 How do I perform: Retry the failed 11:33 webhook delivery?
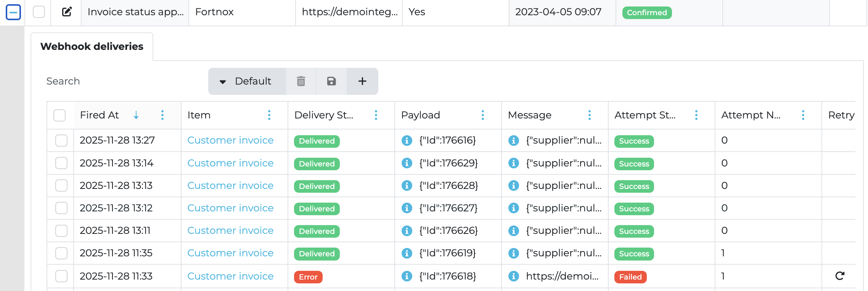click(x=840, y=276)
